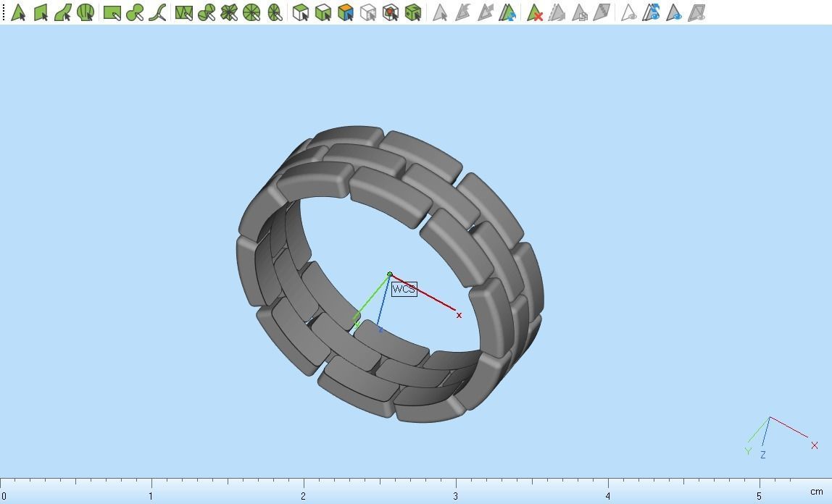
Task: Click the greyed-out wireframe cube icon
Action: click(367, 12)
